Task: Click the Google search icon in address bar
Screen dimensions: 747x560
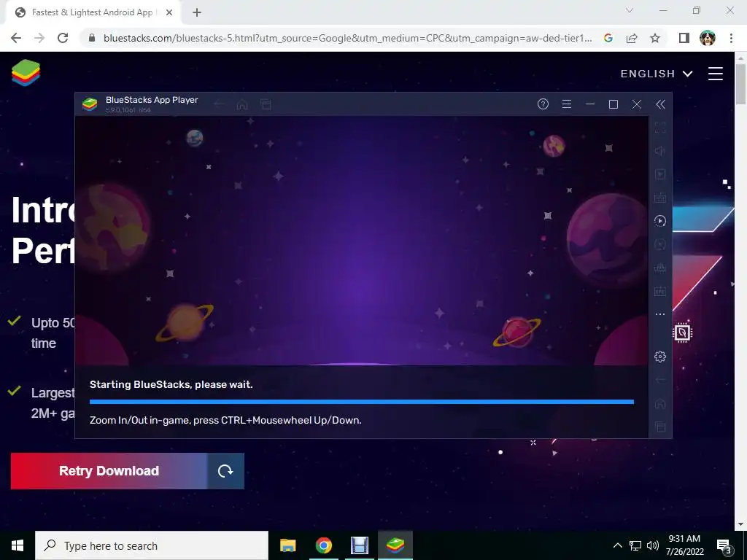Action: [x=608, y=38]
